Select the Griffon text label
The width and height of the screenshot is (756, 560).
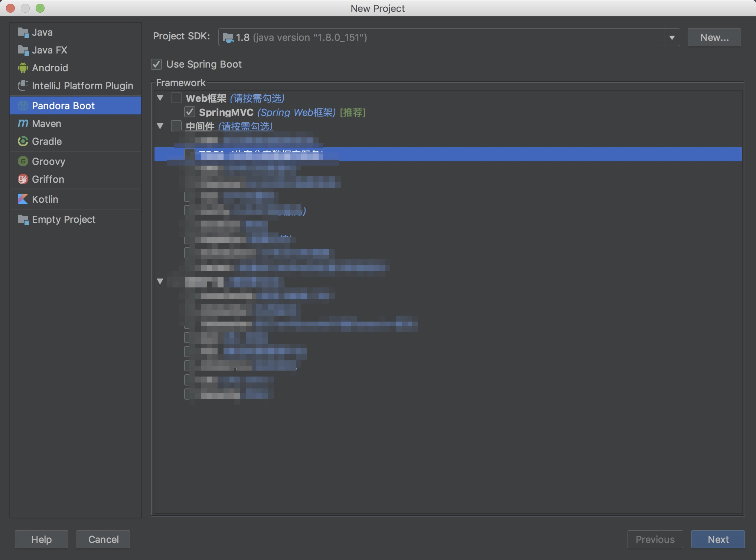coord(48,179)
